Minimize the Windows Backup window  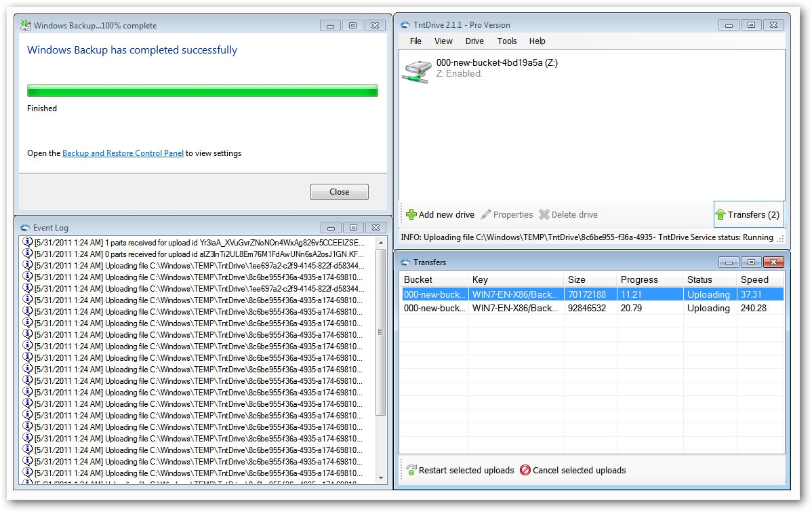tap(330, 25)
